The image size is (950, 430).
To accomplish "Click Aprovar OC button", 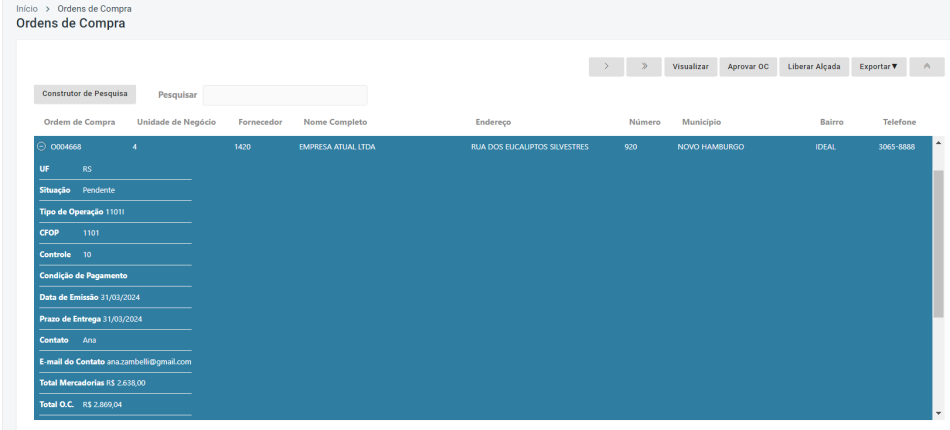I will [748, 67].
